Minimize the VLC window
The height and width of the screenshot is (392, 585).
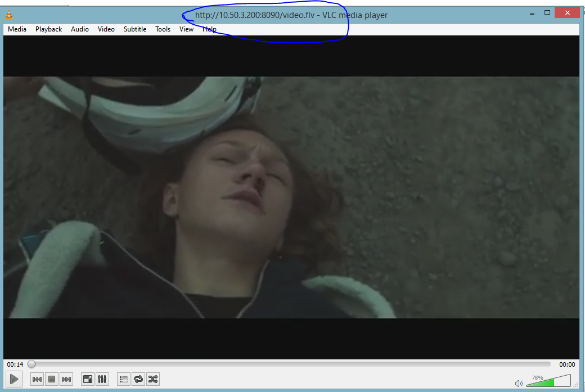point(532,13)
